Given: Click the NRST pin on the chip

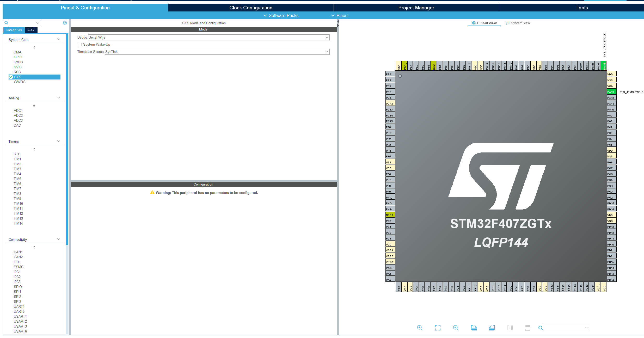Looking at the screenshot, I should [390, 215].
